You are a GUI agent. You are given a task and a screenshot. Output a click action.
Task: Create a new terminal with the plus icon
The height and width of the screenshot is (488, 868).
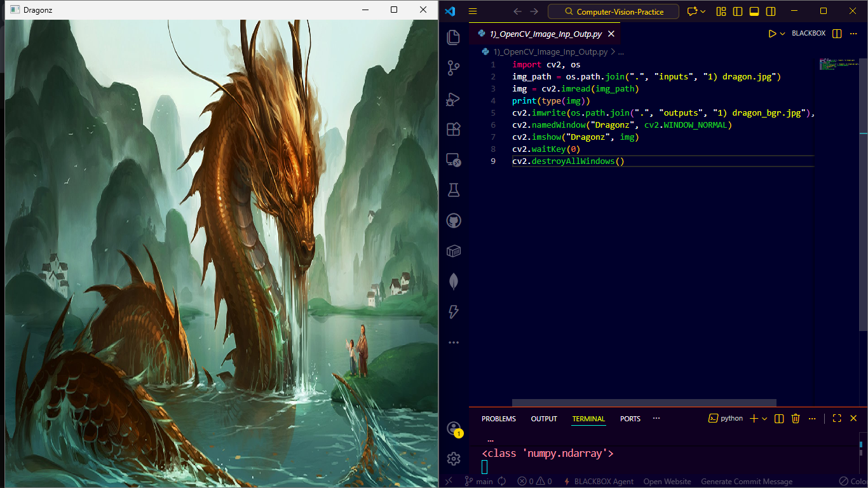tap(754, 418)
